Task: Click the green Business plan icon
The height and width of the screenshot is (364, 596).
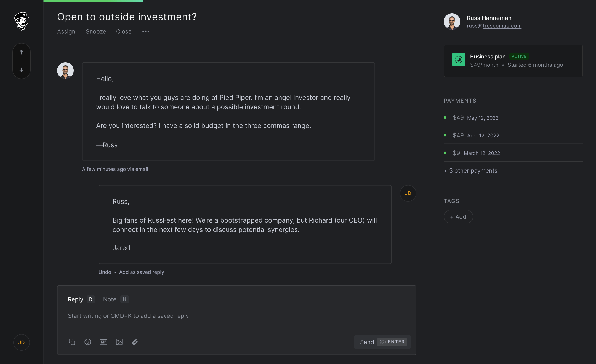Action: tap(458, 60)
